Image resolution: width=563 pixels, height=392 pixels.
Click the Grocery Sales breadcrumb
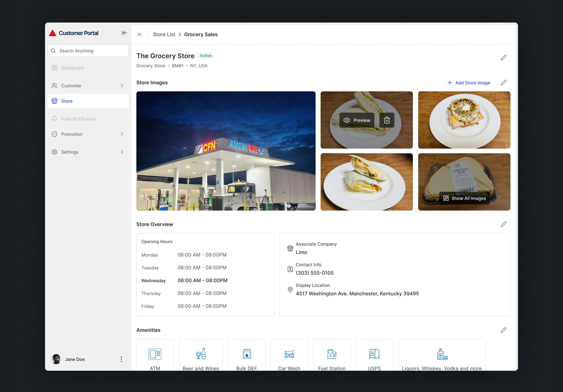201,34
